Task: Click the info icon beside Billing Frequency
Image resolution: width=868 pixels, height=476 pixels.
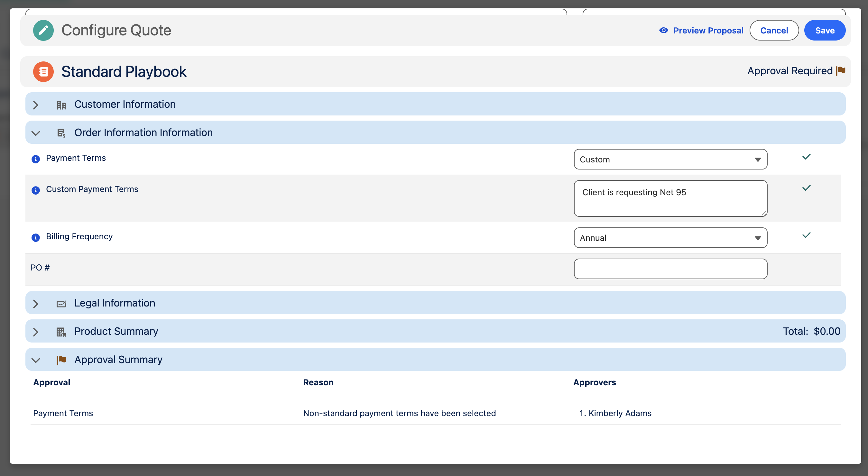Action: click(x=36, y=237)
